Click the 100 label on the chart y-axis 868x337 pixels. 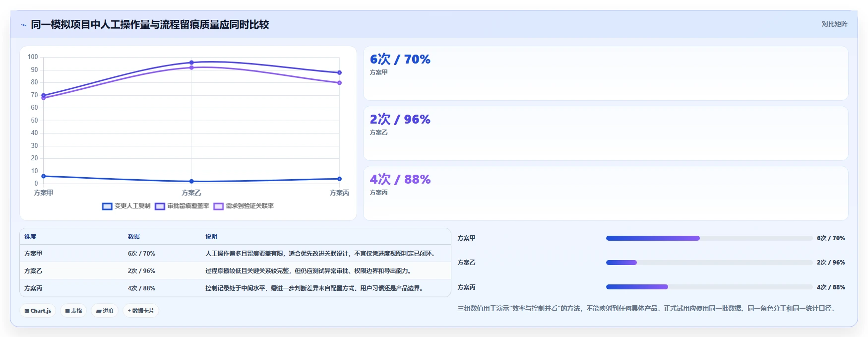point(33,57)
